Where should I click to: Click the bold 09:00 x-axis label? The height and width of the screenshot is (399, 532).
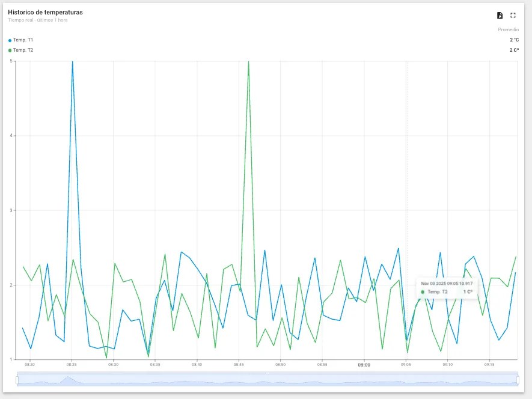pos(364,365)
